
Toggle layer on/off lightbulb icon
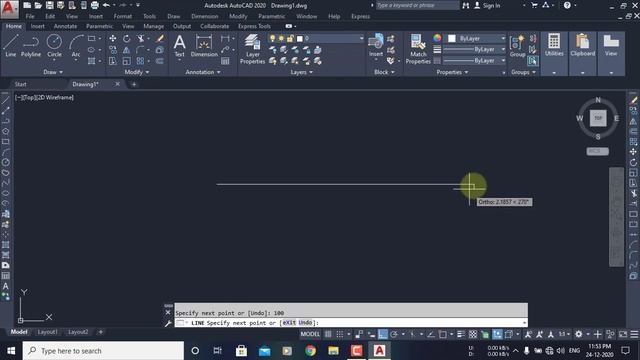click(272, 38)
